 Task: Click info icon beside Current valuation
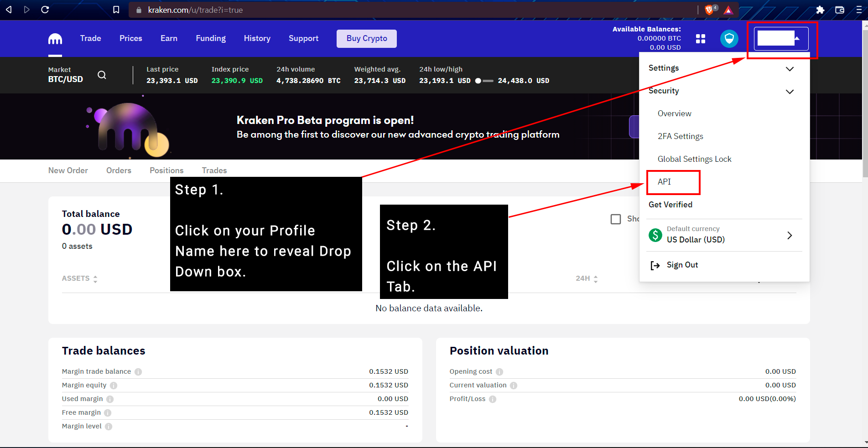(514, 386)
